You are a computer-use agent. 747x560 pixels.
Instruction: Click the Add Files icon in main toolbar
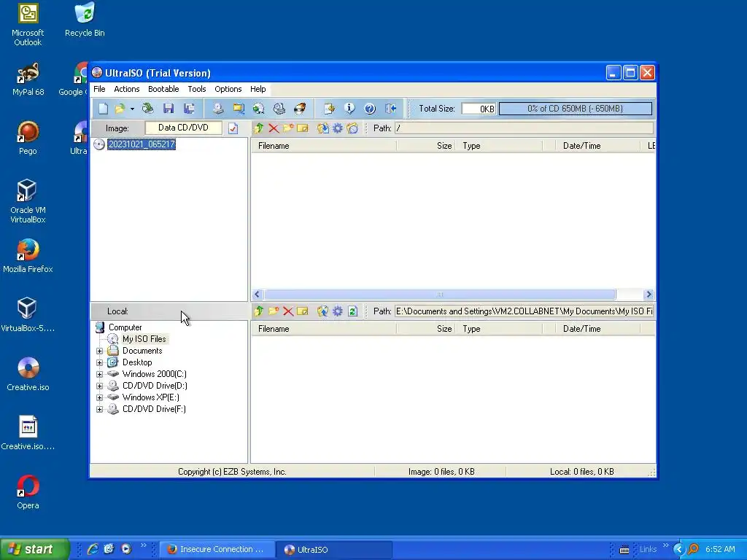coord(329,109)
